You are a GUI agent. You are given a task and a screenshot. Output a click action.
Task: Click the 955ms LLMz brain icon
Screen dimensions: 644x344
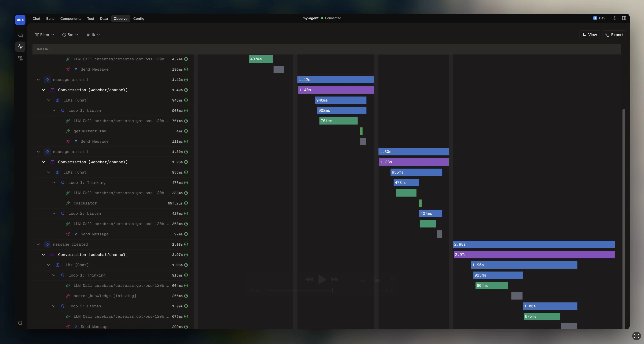(x=57, y=172)
